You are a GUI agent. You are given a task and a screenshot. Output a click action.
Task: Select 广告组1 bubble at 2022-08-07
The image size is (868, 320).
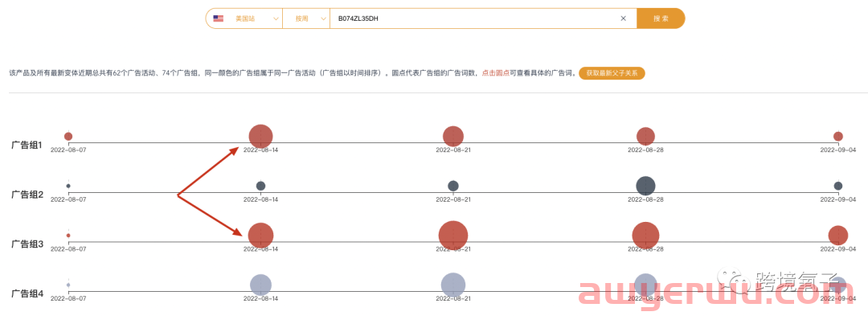(x=68, y=136)
